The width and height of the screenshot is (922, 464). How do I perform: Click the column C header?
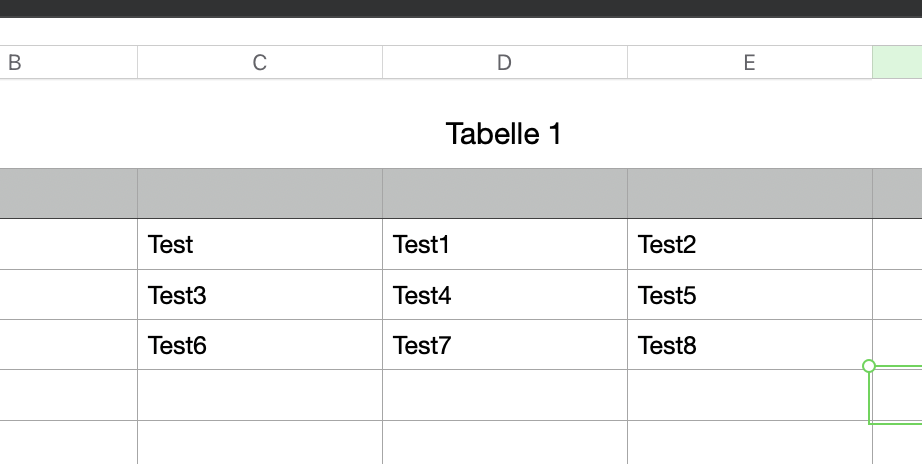click(259, 62)
